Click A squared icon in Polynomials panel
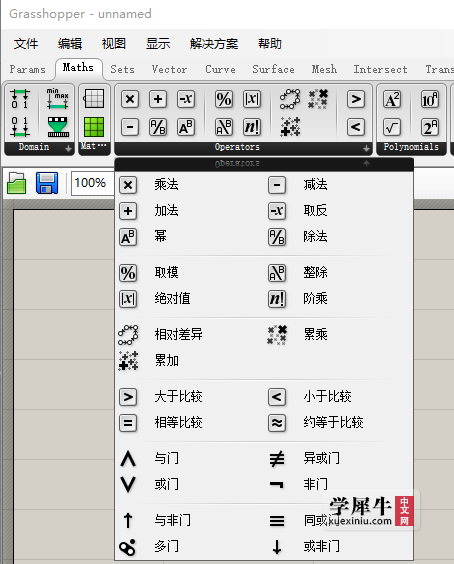Screen dimensions: 454x564 (392, 99)
